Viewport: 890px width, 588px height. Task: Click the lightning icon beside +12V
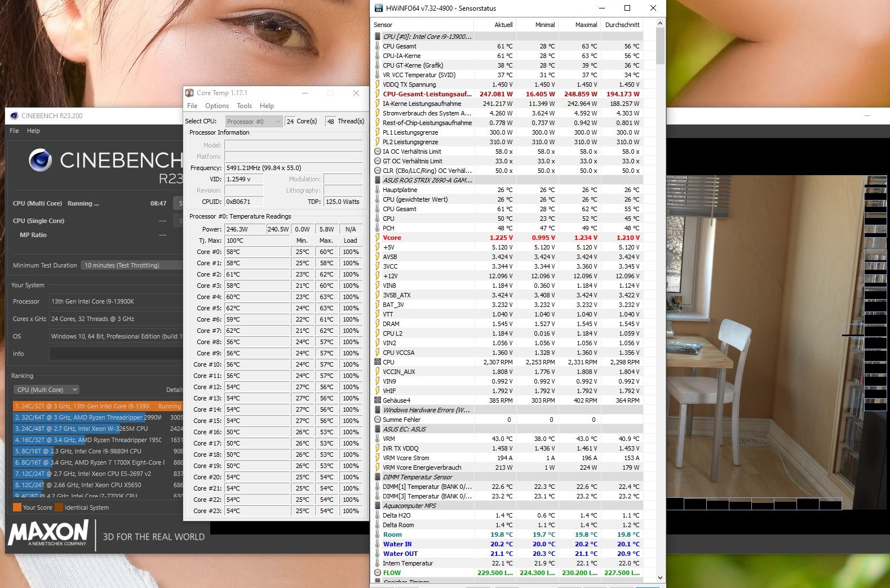click(378, 276)
